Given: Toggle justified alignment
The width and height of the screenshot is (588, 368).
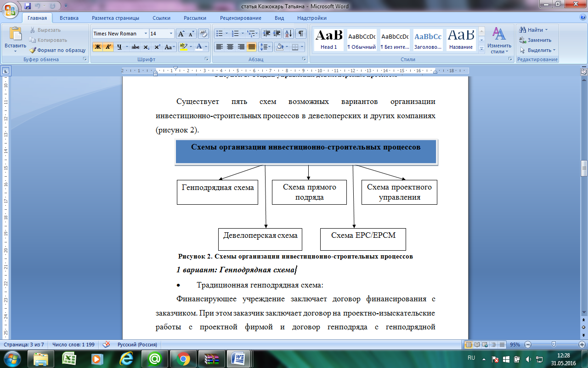Looking at the screenshot, I should 252,47.
